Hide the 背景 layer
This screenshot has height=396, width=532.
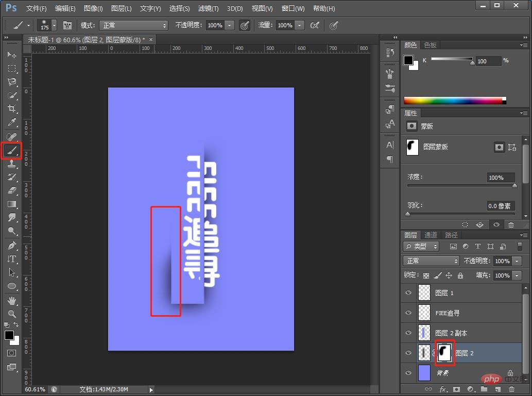click(x=408, y=373)
